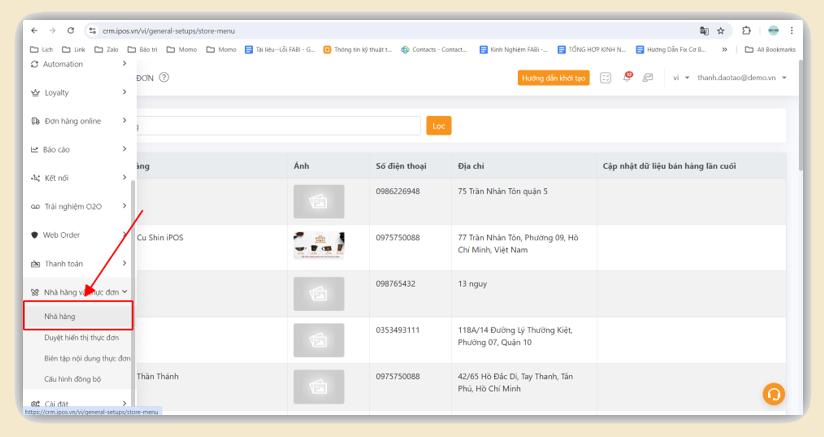Screen dimensions: 824x437
Task: Open the vi language dropdown
Action: click(680, 77)
